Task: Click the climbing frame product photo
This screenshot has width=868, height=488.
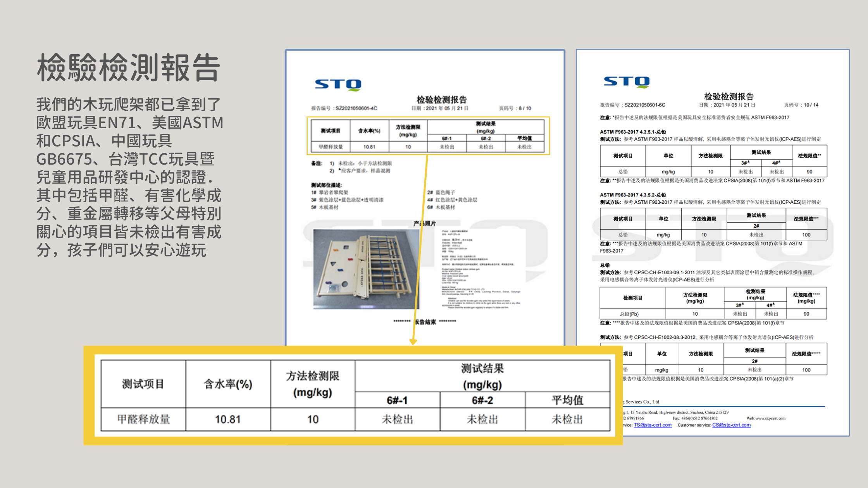Action: 366,269
